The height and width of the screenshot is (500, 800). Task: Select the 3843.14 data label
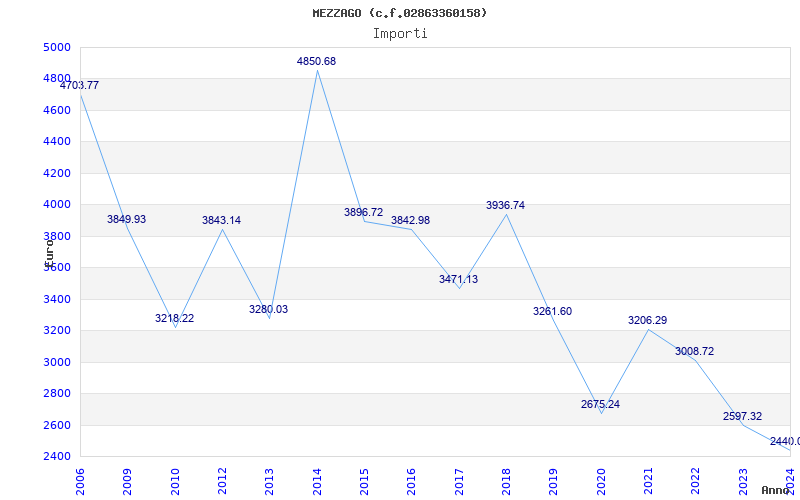point(221,220)
